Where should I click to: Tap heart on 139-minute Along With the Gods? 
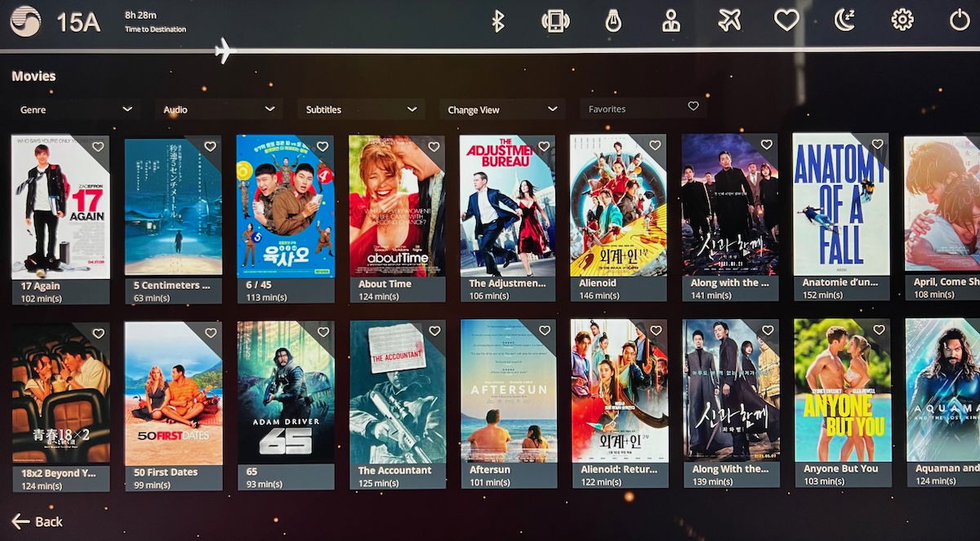tap(767, 330)
